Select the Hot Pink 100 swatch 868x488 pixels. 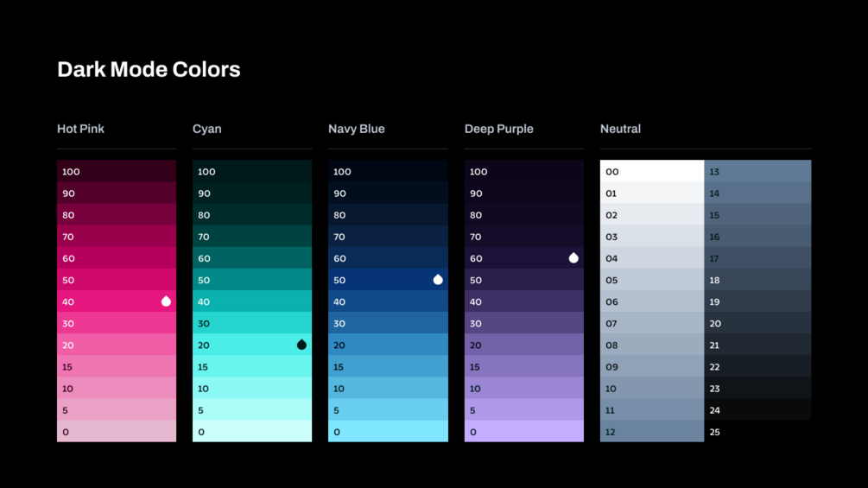pyautogui.click(x=117, y=171)
